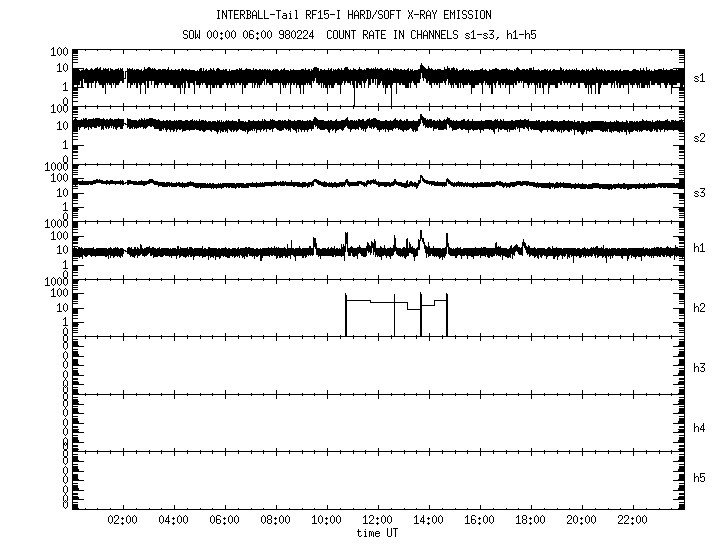Select the s3 channel label
The image size is (720, 550).
point(700,193)
